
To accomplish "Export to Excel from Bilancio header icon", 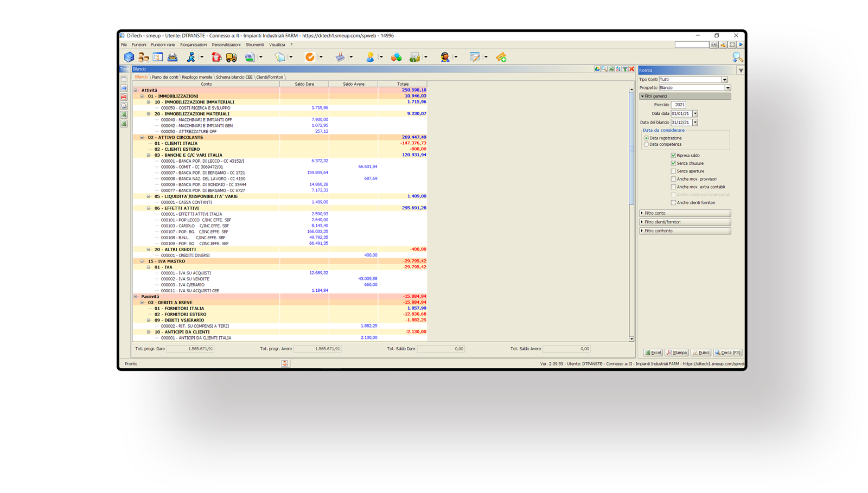I will pos(611,69).
